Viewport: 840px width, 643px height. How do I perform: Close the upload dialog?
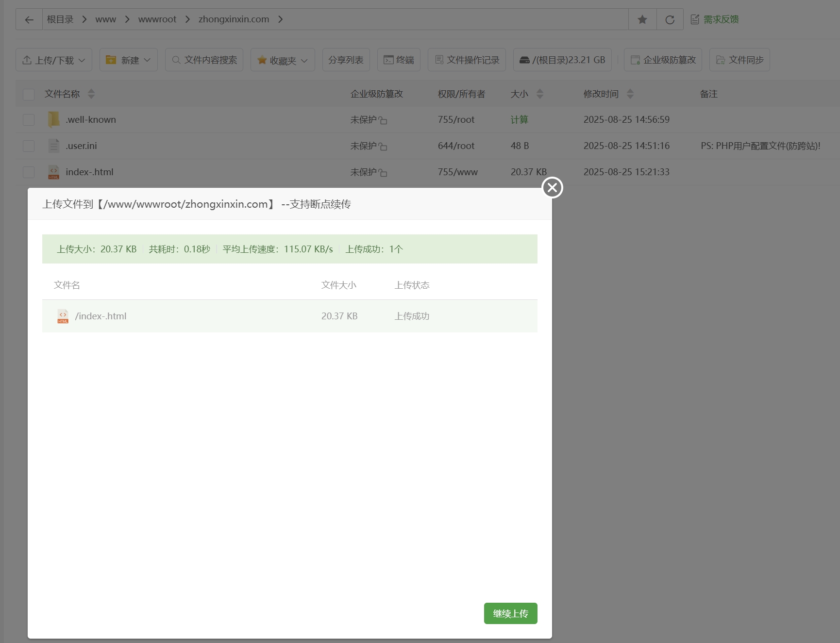(552, 188)
